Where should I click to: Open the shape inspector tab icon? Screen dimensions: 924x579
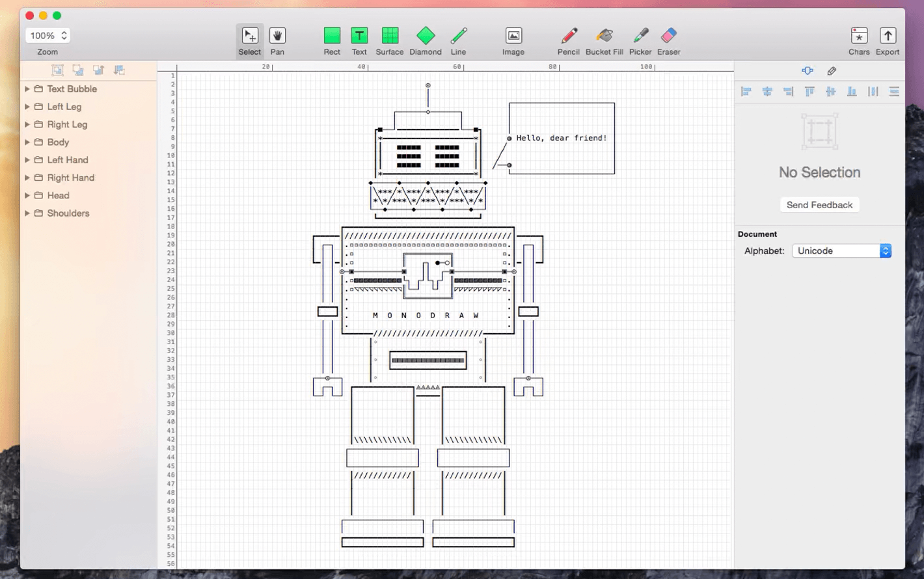coord(808,70)
